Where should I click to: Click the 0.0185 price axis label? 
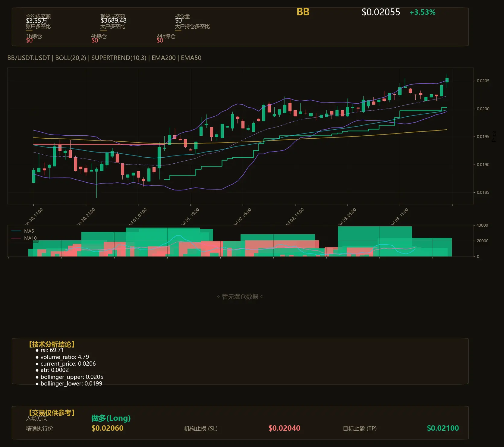click(x=483, y=192)
